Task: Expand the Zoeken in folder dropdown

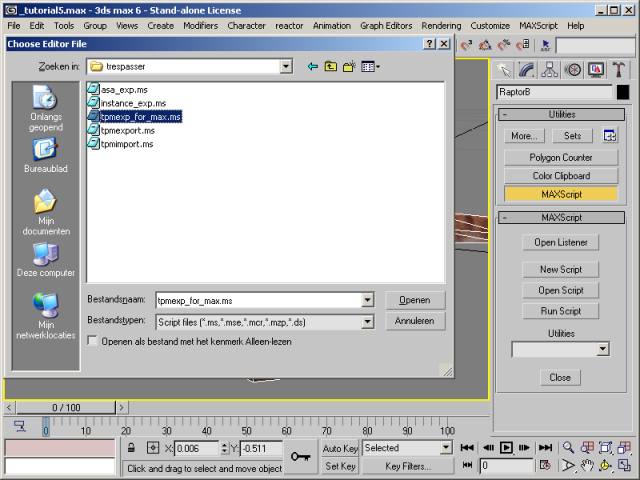Action: click(286, 66)
